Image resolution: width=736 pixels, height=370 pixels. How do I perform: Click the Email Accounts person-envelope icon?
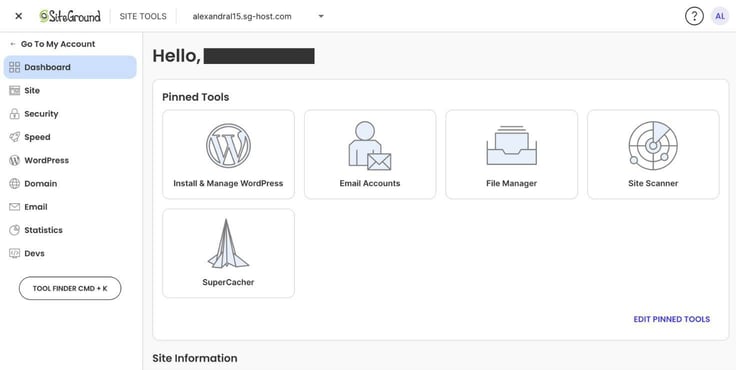coord(369,146)
